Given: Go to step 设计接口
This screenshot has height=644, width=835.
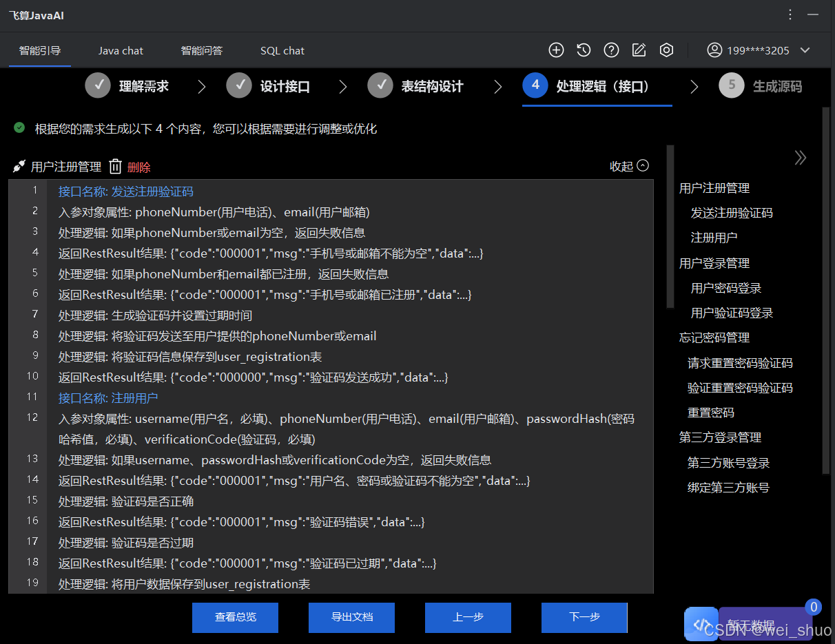Looking at the screenshot, I should coord(269,86).
